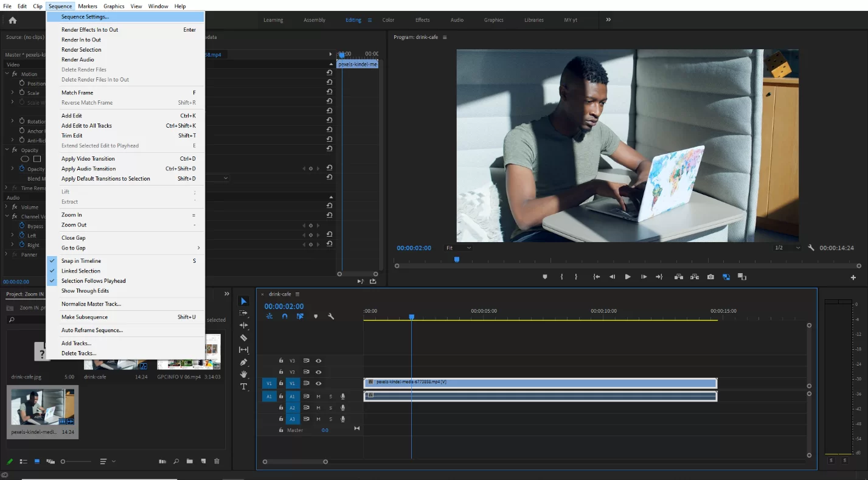
Task: Show more workspaces with double chevron
Action: [608, 19]
